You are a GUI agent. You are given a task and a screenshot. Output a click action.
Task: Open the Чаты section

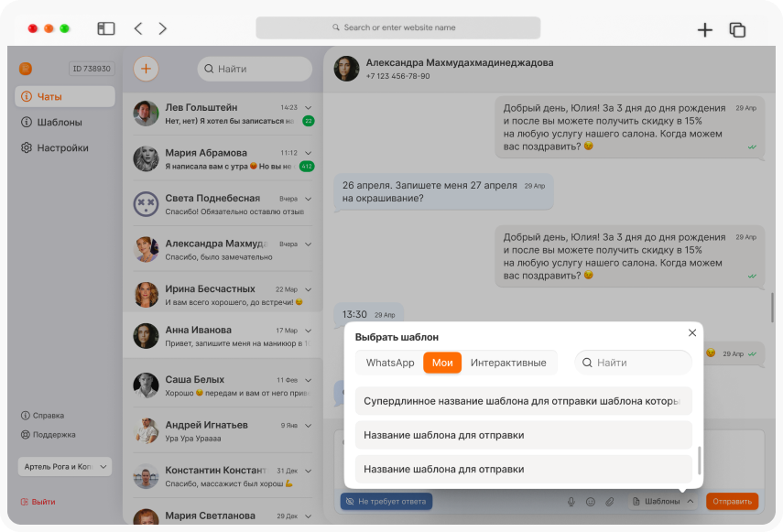[x=65, y=96]
